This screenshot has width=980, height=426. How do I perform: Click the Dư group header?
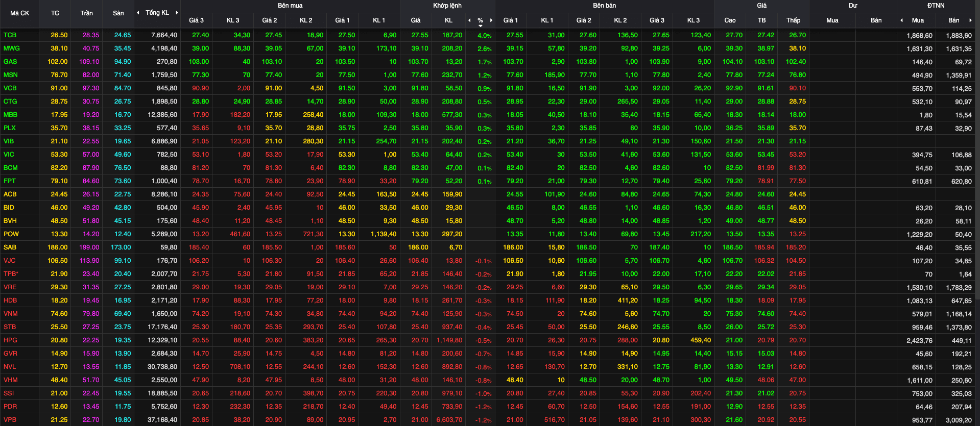853,6
